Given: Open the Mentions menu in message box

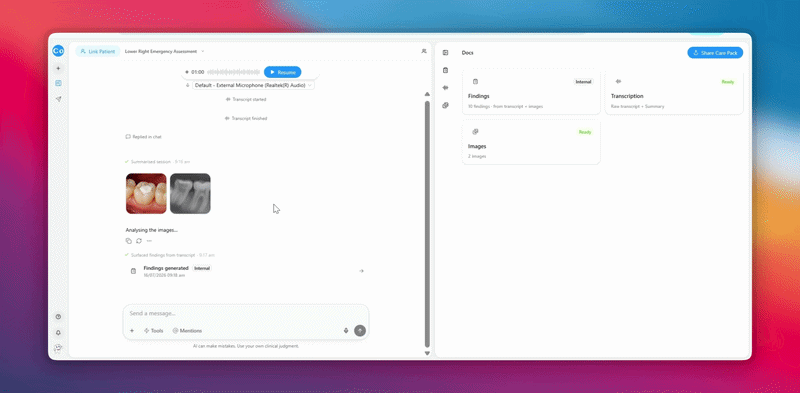Looking at the screenshot, I should (187, 331).
